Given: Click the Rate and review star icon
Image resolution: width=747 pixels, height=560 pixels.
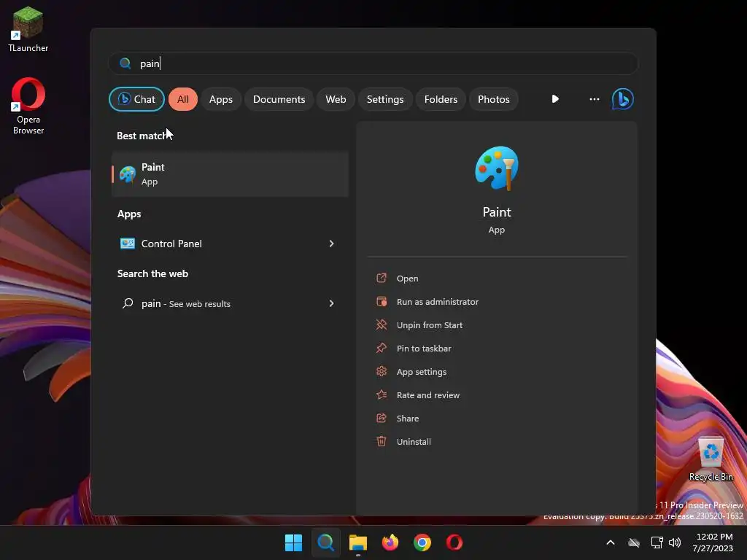Looking at the screenshot, I should point(382,394).
